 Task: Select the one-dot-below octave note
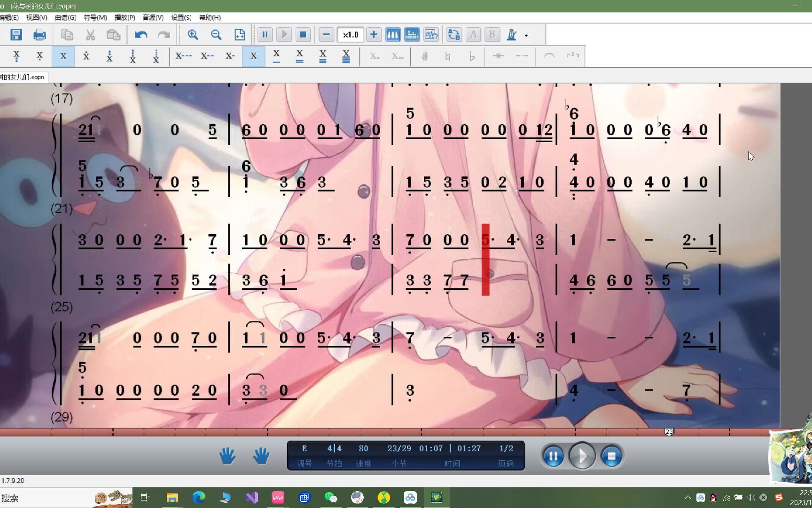pyautogui.click(x=39, y=56)
